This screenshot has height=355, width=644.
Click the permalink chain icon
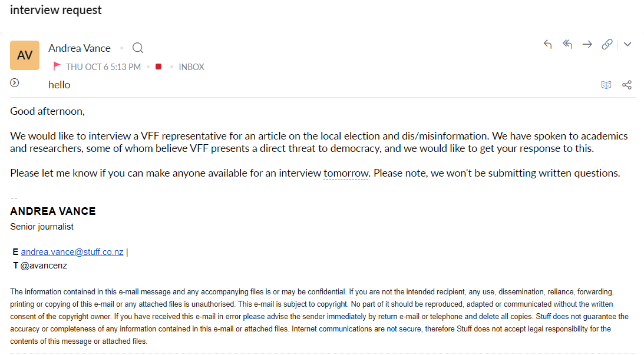click(x=607, y=44)
